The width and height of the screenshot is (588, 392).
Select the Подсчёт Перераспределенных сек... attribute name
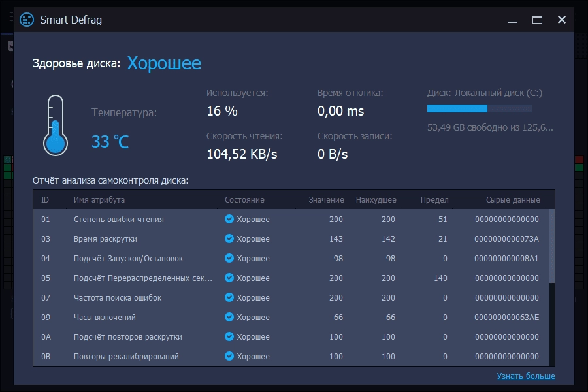pos(143,278)
